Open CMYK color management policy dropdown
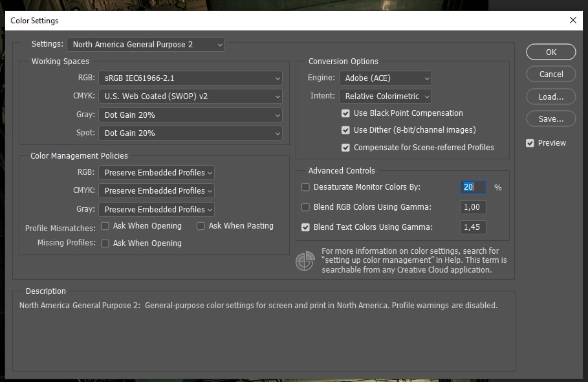Screen dimensions: 588x382 157,190
